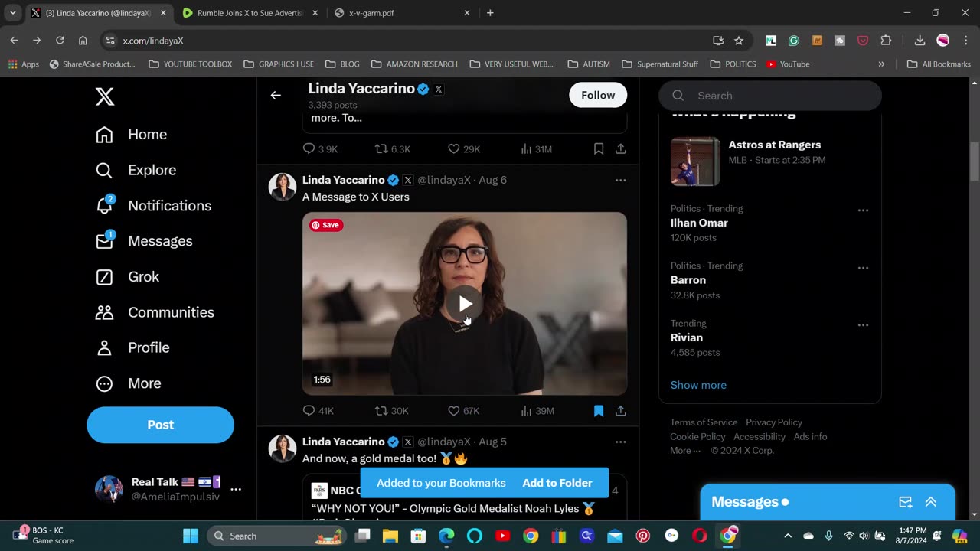Click taskbar Search box
980x551 pixels.
point(277,536)
